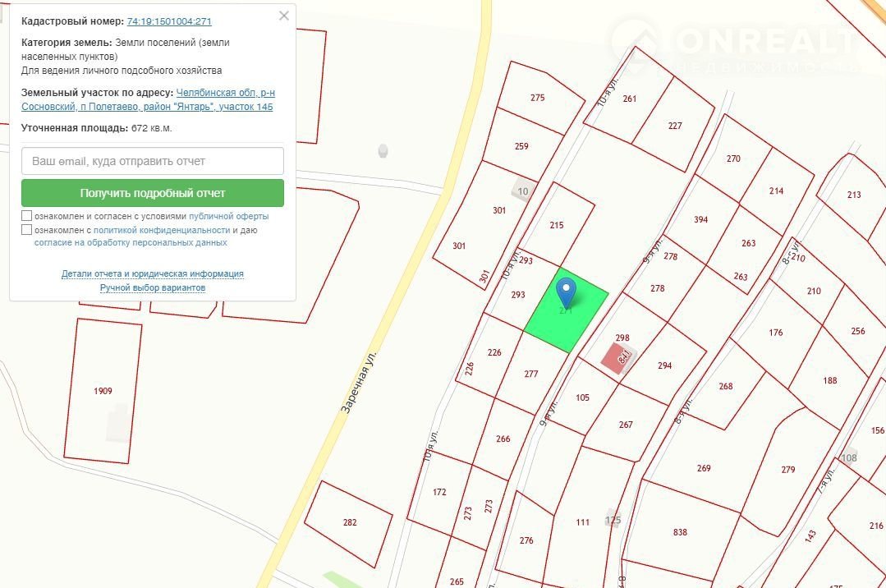Image resolution: width=886 pixels, height=588 pixels.
Task: Open the публичной оферты link
Action: click(228, 216)
